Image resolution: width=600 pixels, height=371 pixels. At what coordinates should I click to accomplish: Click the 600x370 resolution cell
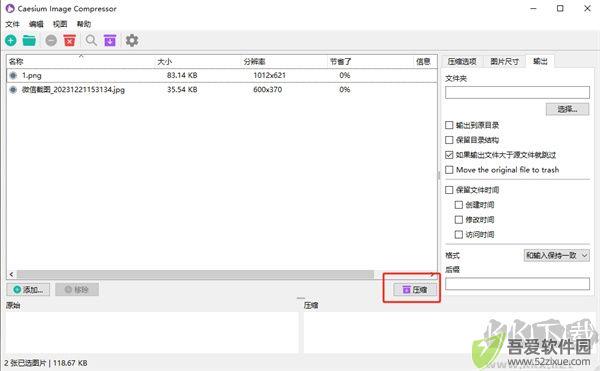coord(267,89)
